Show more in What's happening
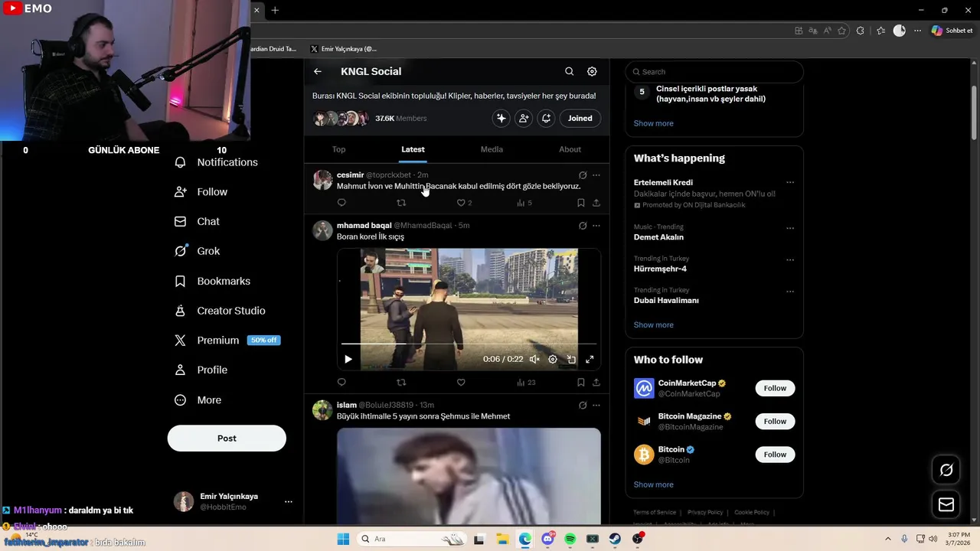The height and width of the screenshot is (551, 980). coord(653,324)
